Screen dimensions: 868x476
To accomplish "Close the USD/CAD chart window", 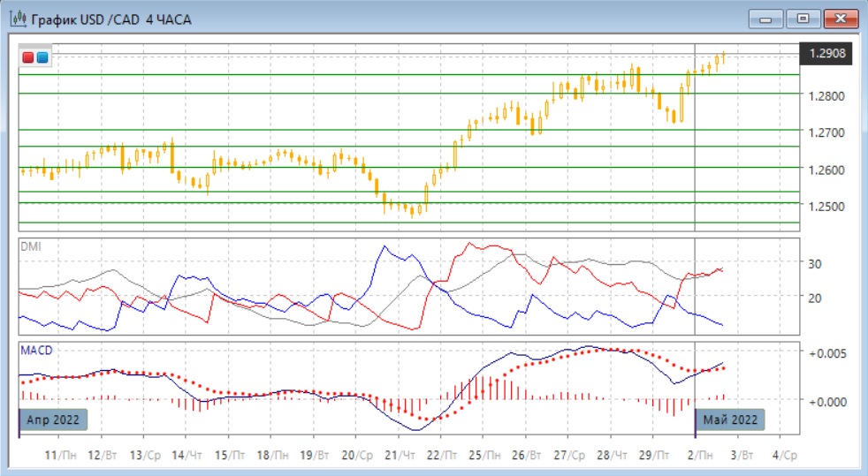I will point(841,19).
